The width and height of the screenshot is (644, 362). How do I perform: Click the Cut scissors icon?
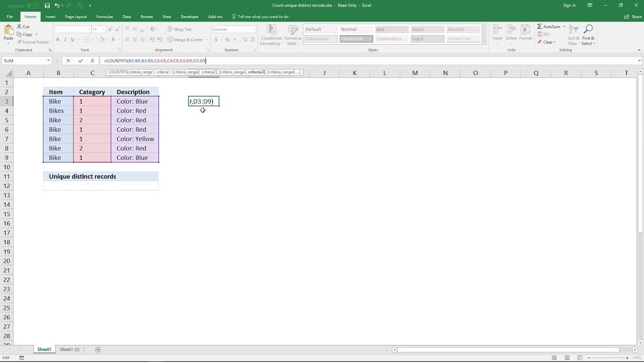point(19,27)
